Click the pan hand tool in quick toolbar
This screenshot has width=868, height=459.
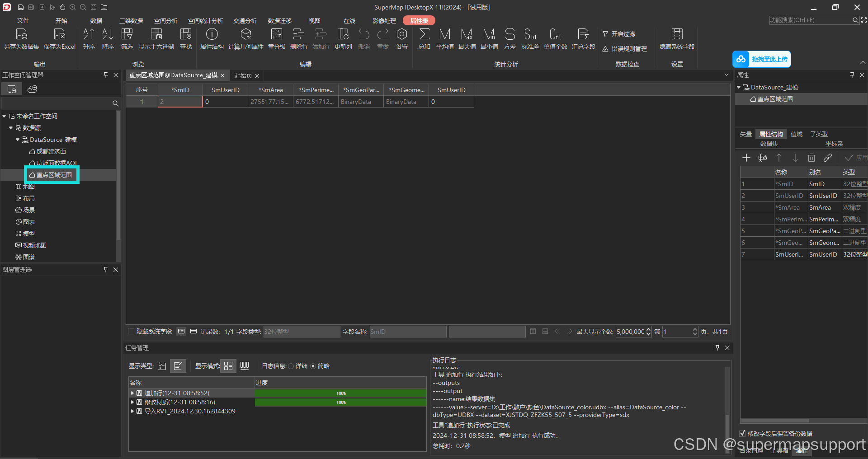click(62, 7)
